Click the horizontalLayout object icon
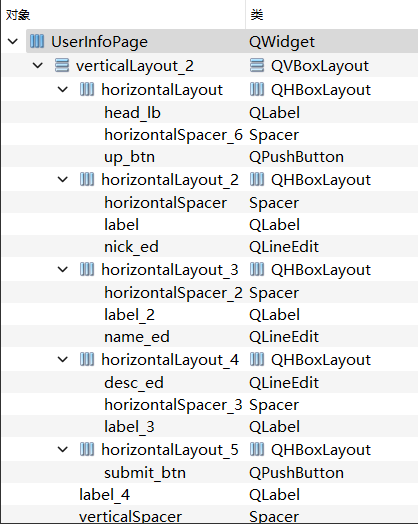Screen dimensions: 418x524 click(x=87, y=90)
